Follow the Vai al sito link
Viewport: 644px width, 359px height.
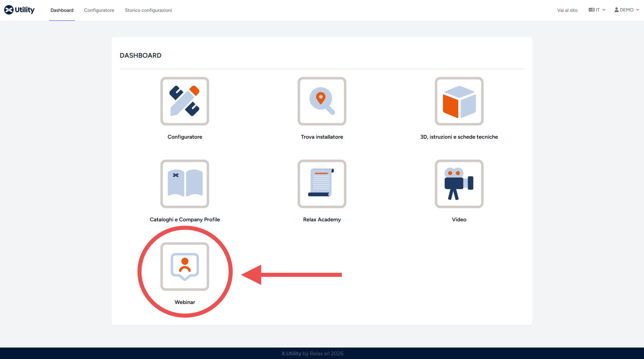coord(567,10)
